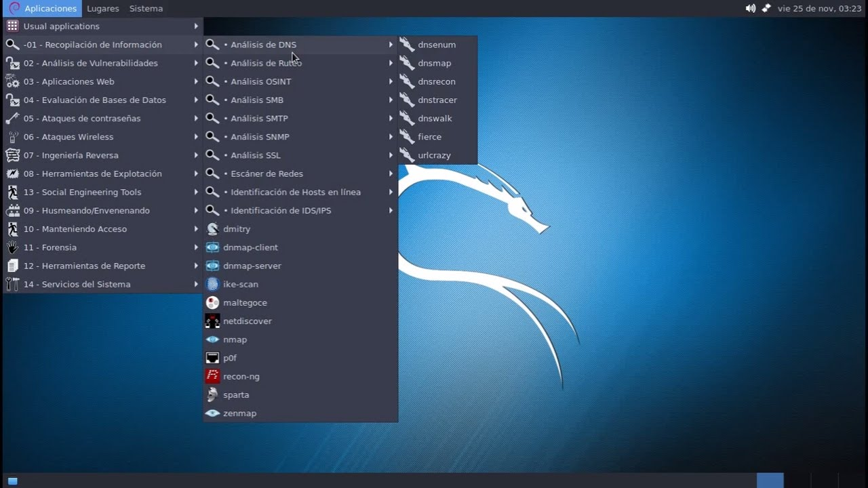Expand the Análisis SMTP submenu arrow
Viewport: 868px width, 488px height.
[x=391, y=119]
